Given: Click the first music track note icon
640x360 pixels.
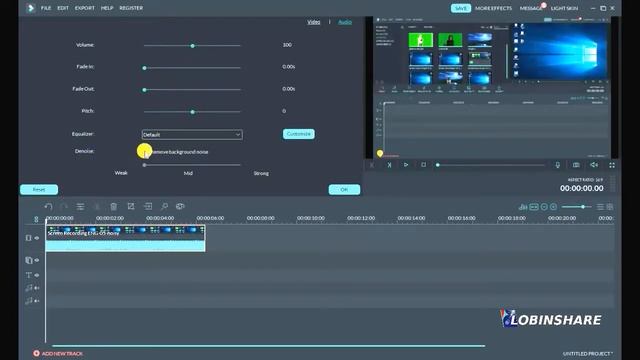Looking at the screenshot, I should coord(29,288).
